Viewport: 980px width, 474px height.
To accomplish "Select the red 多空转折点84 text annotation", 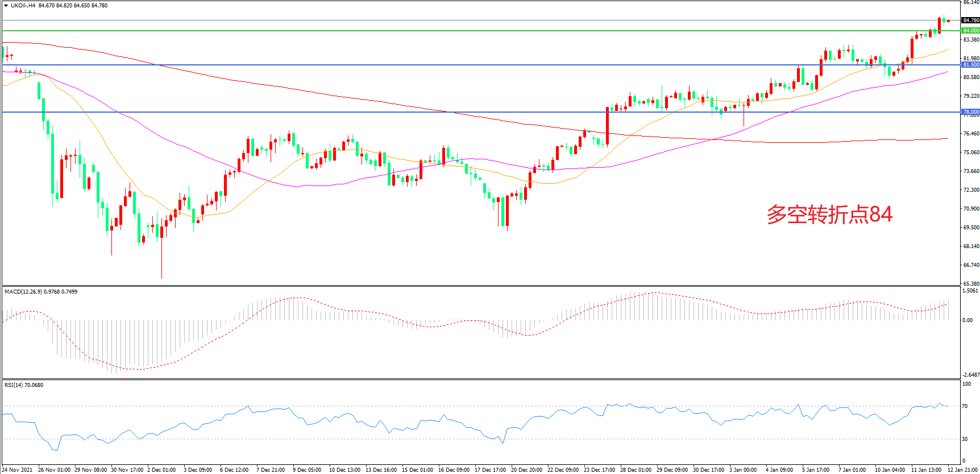I will (x=829, y=215).
